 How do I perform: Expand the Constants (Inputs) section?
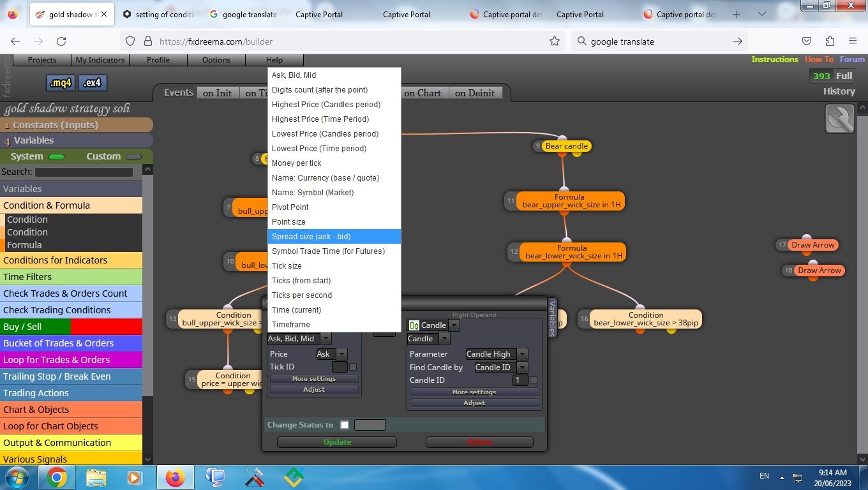tap(77, 125)
